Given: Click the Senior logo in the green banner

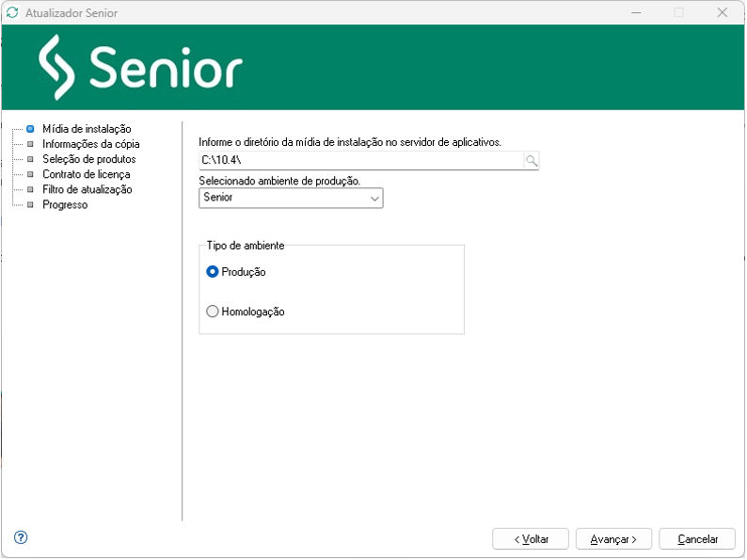Looking at the screenshot, I should point(141,66).
